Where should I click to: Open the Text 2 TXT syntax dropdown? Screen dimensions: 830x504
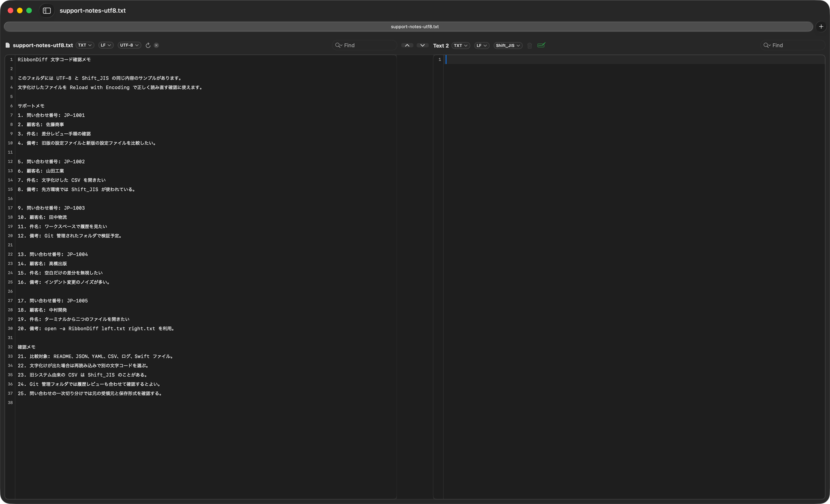click(x=461, y=45)
